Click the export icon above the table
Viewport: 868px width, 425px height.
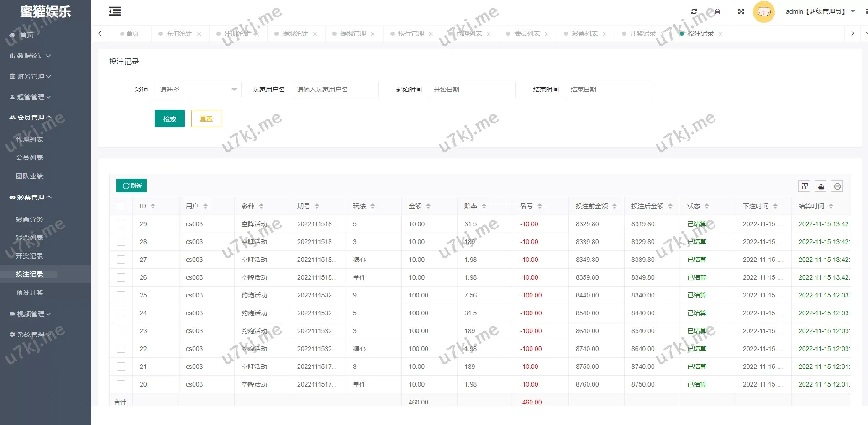[821, 186]
